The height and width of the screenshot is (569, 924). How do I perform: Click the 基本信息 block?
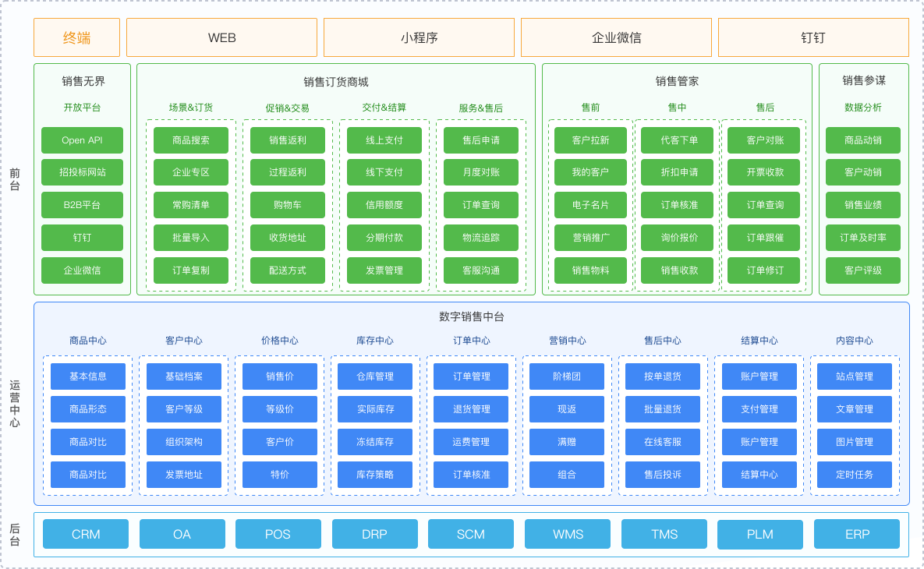pos(88,376)
